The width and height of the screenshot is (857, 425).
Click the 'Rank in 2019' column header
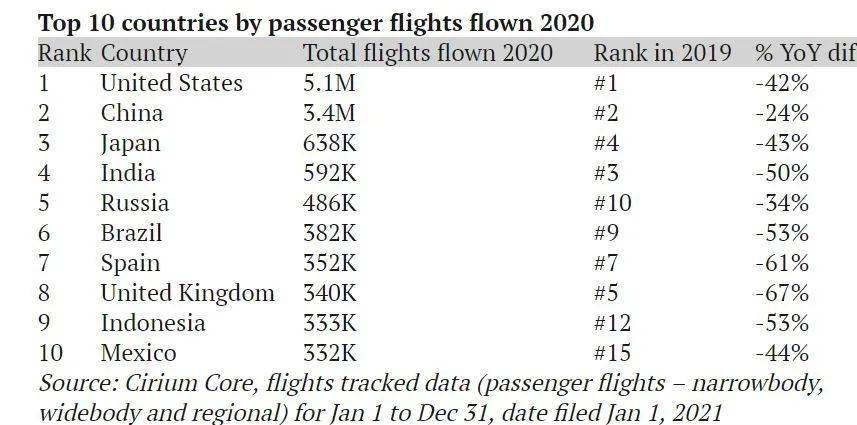662,53
